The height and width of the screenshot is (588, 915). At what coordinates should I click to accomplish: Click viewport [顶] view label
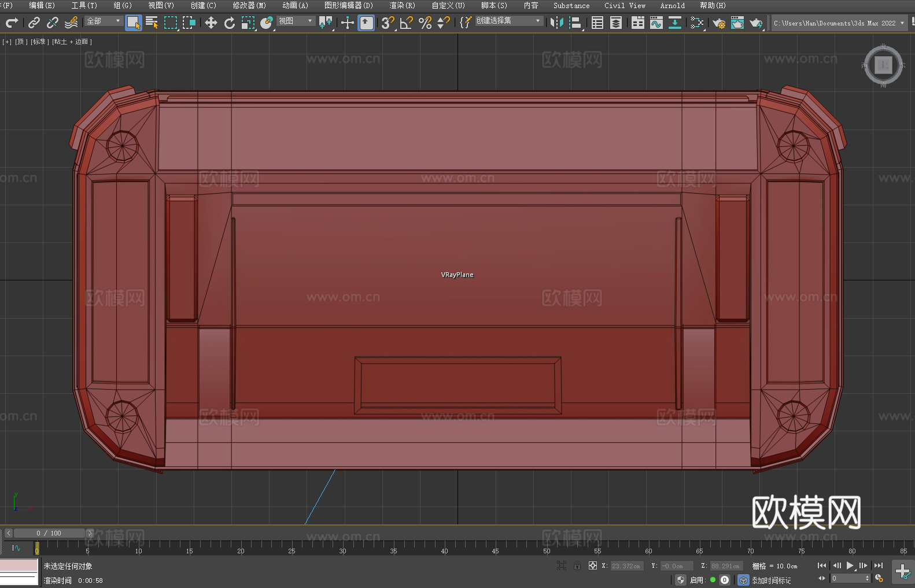tap(21, 42)
